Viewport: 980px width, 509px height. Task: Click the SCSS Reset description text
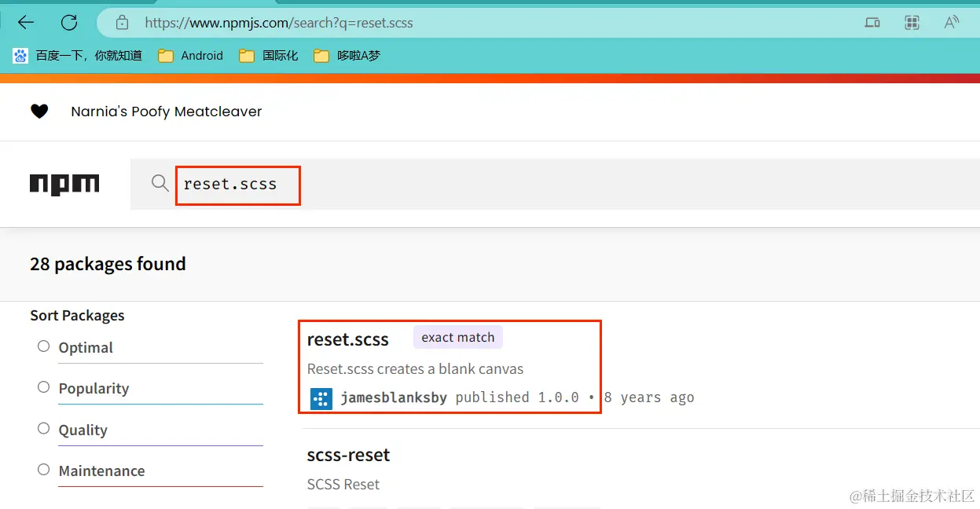pos(343,485)
